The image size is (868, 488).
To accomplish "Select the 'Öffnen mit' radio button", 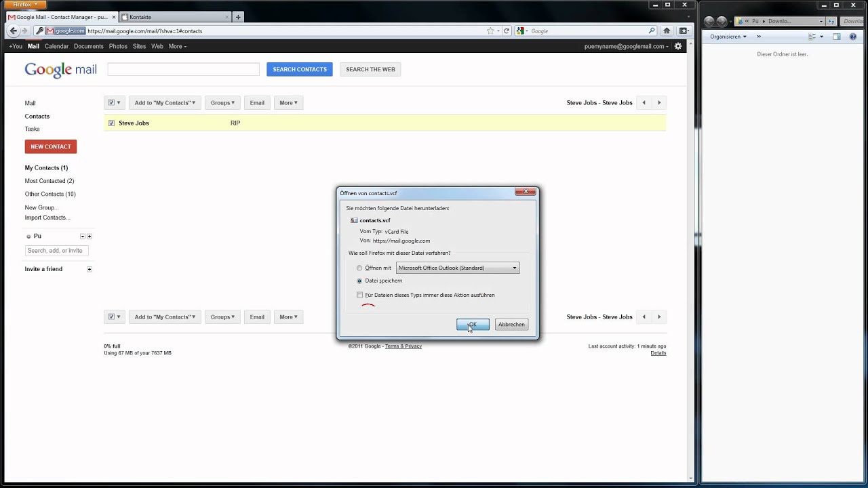I will 359,268.
